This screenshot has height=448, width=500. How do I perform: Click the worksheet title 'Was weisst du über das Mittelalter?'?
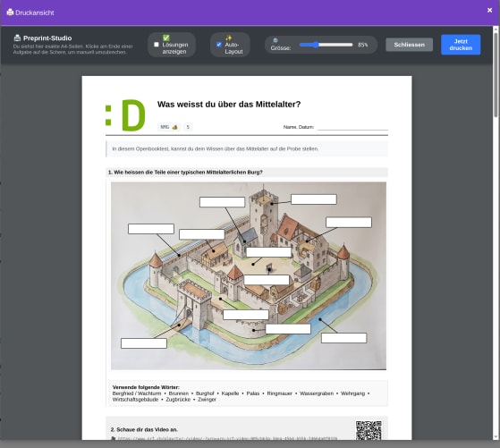pyautogui.click(x=229, y=105)
